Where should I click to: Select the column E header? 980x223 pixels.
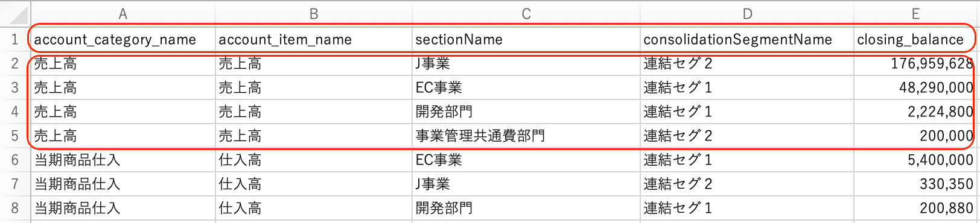915,13
